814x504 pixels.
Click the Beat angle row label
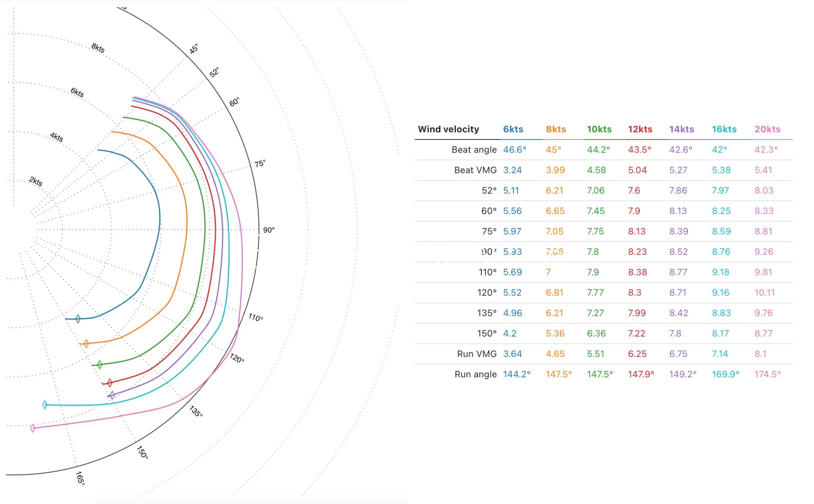pos(474,150)
